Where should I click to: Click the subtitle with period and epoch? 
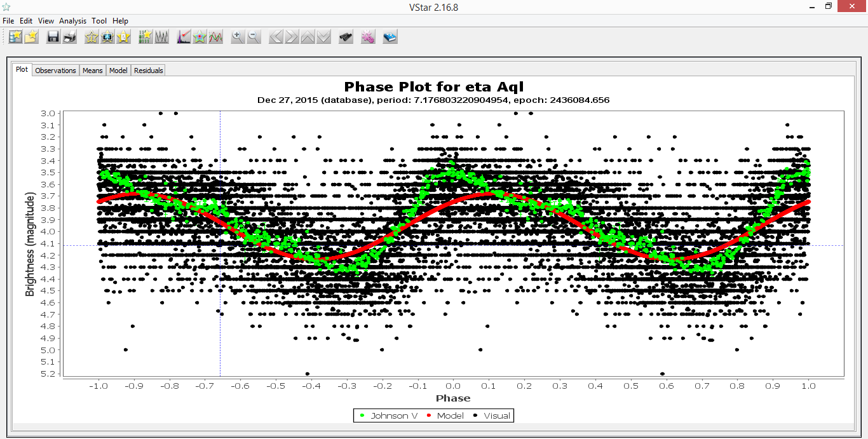pyautogui.click(x=434, y=100)
